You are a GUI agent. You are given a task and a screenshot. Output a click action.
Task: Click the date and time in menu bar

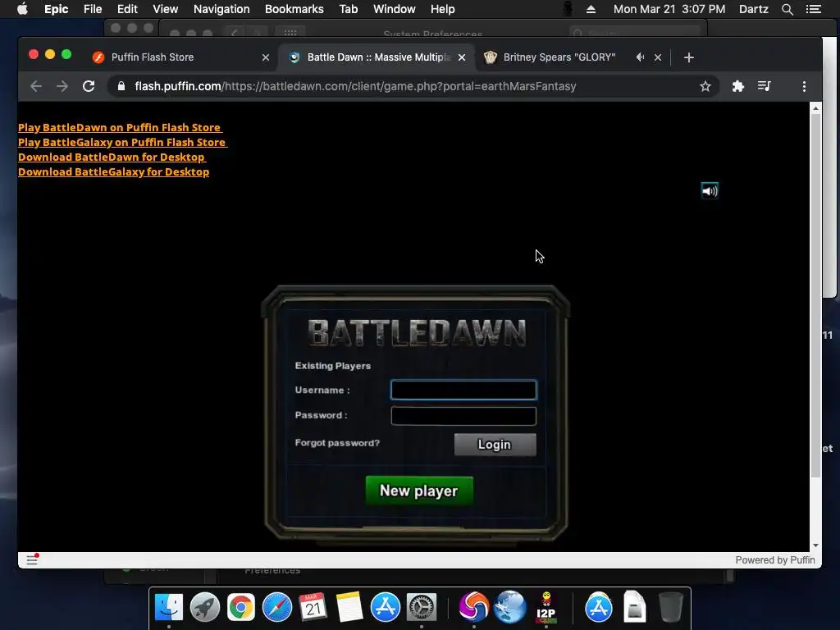[x=669, y=9]
